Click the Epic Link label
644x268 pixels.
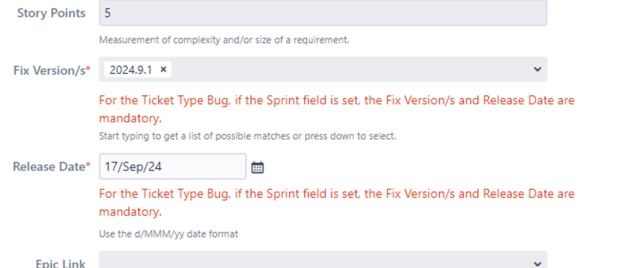61,263
